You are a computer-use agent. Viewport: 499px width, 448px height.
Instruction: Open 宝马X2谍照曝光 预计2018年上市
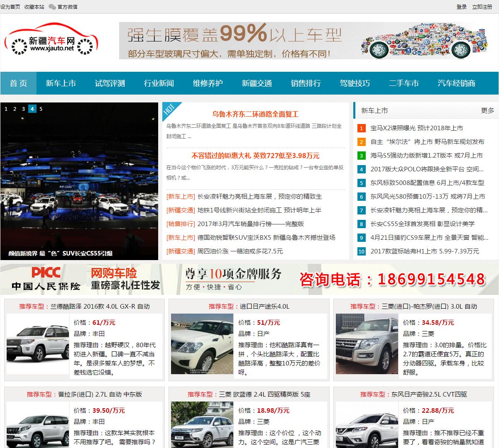[416, 128]
